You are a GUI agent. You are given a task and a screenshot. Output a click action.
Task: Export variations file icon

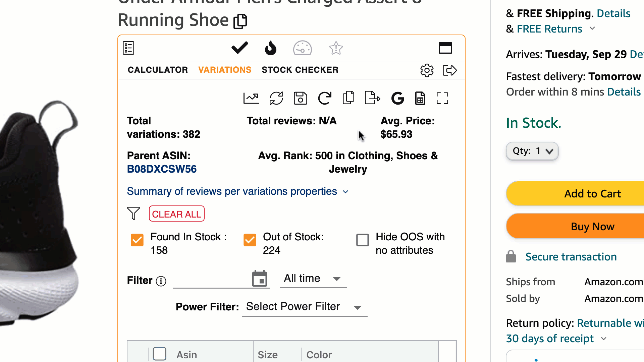pyautogui.click(x=372, y=98)
